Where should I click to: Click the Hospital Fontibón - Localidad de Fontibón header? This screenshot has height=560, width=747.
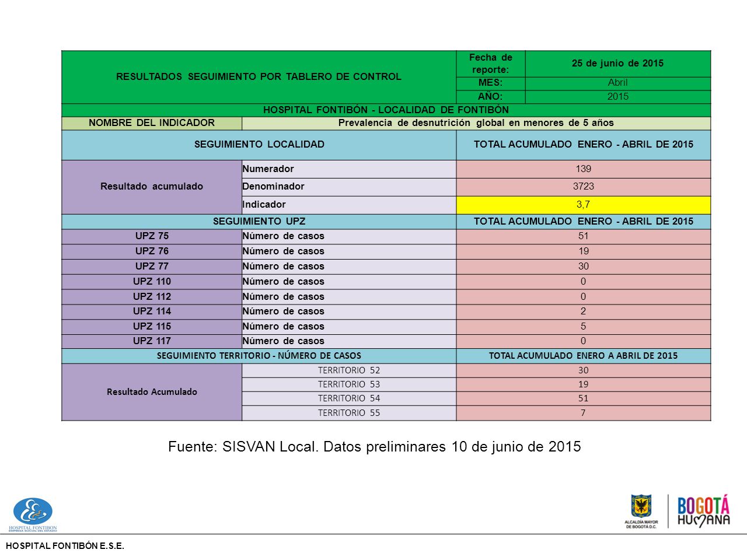(386, 110)
